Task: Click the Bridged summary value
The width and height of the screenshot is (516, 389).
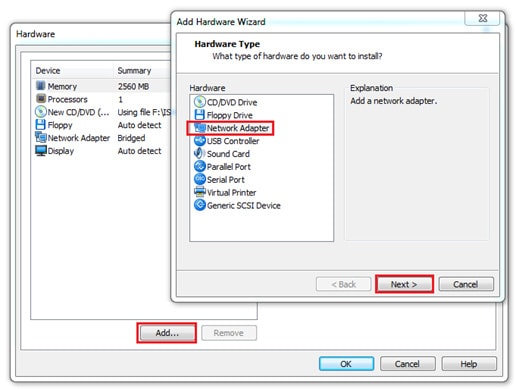Action: pos(131,138)
